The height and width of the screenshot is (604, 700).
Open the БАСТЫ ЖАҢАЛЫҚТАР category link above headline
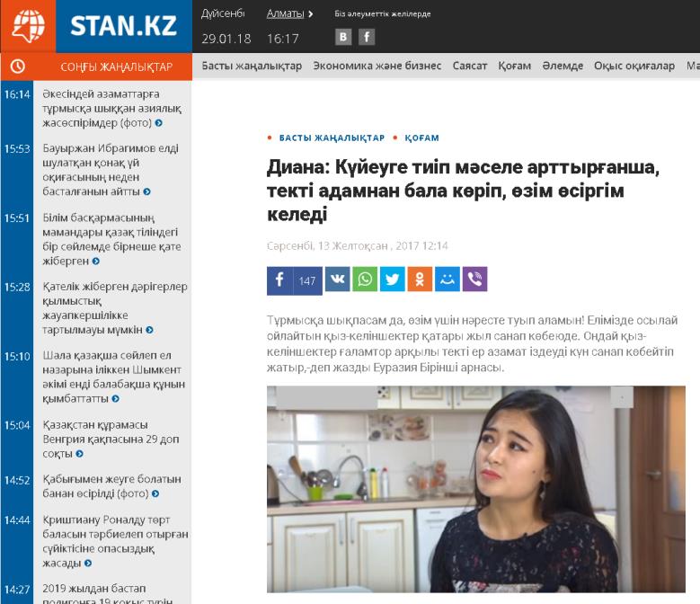pyautogui.click(x=332, y=138)
